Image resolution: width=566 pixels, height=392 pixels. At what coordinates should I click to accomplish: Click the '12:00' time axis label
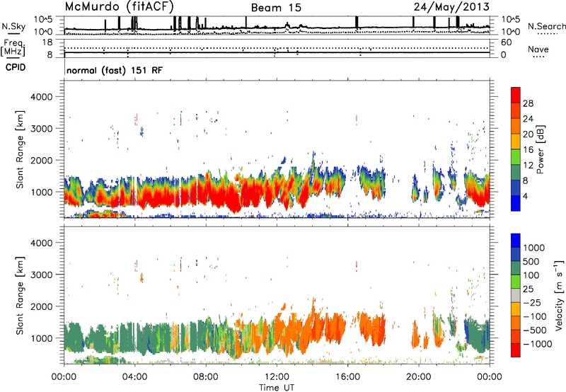click(x=277, y=377)
